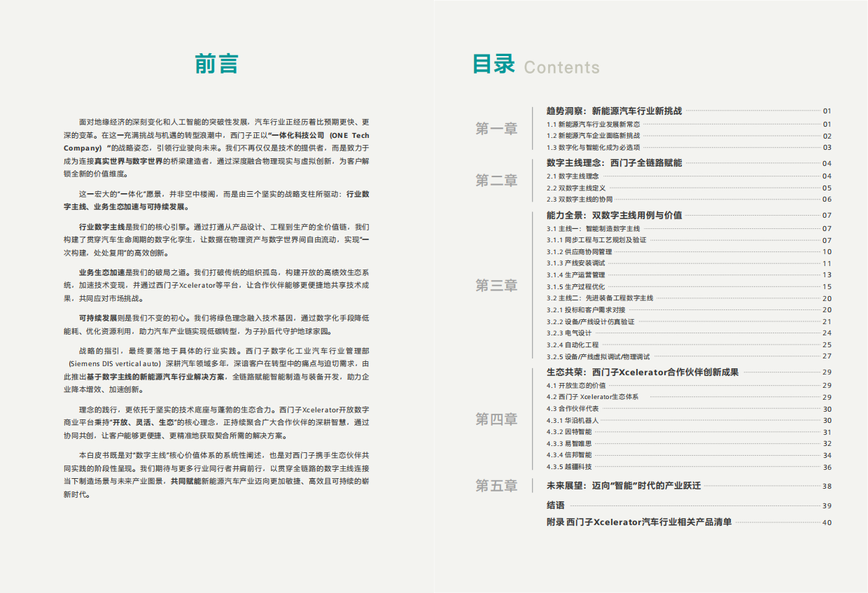Open entry '1.2 新能源汽车企业面临新挑战'
The width and height of the screenshot is (868, 593).
coord(594,136)
